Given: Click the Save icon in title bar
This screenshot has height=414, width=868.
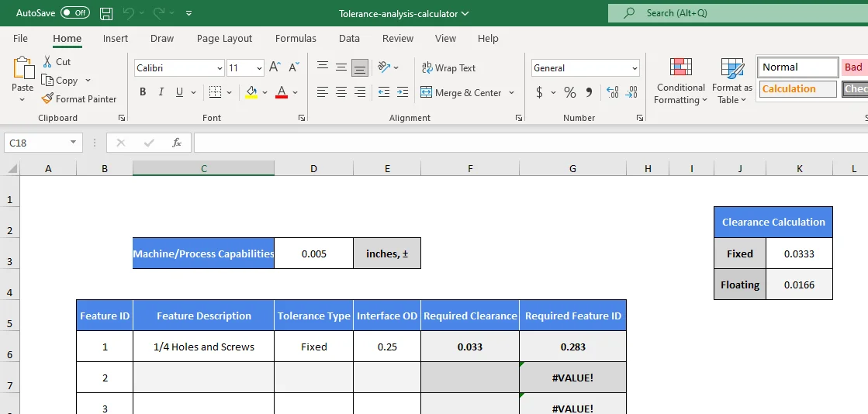Looking at the screenshot, I should point(106,12).
